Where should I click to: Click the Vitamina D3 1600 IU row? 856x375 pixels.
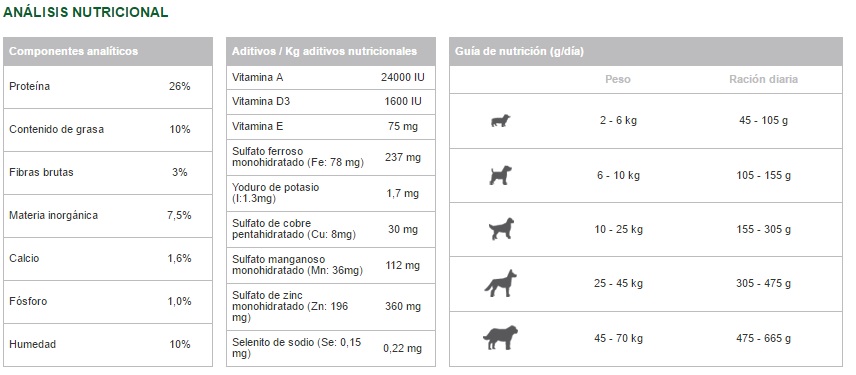(331, 102)
